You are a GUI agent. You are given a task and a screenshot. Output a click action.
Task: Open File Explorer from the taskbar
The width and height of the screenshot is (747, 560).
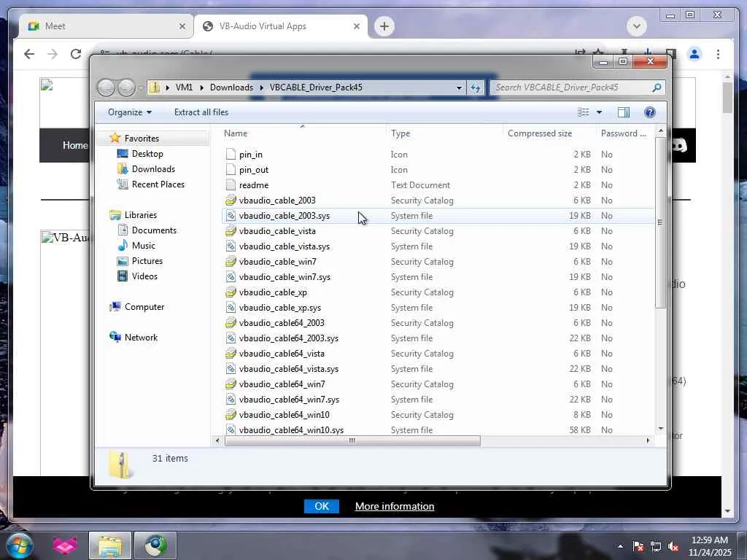coord(110,545)
